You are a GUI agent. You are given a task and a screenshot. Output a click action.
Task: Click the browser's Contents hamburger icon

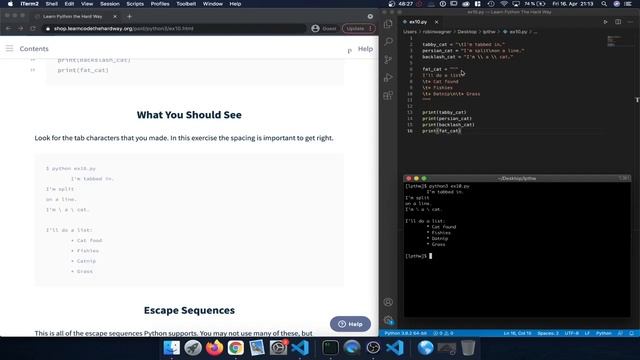point(9,49)
